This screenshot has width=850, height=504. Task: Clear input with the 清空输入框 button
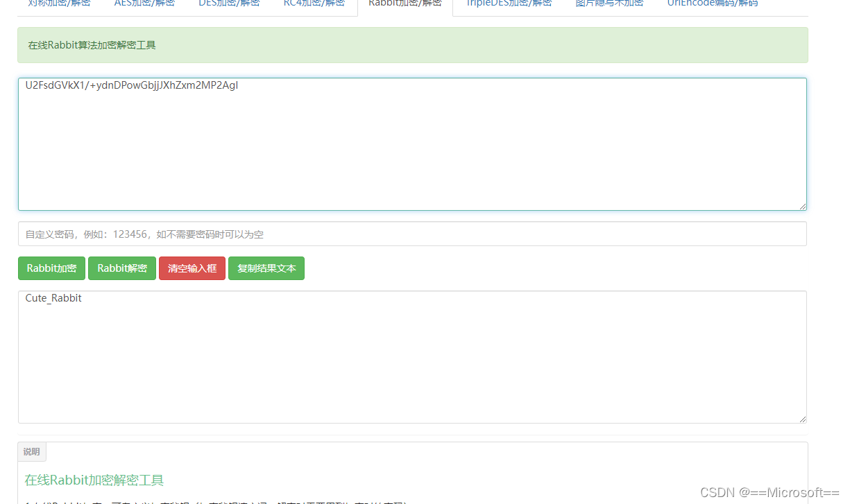click(x=192, y=268)
